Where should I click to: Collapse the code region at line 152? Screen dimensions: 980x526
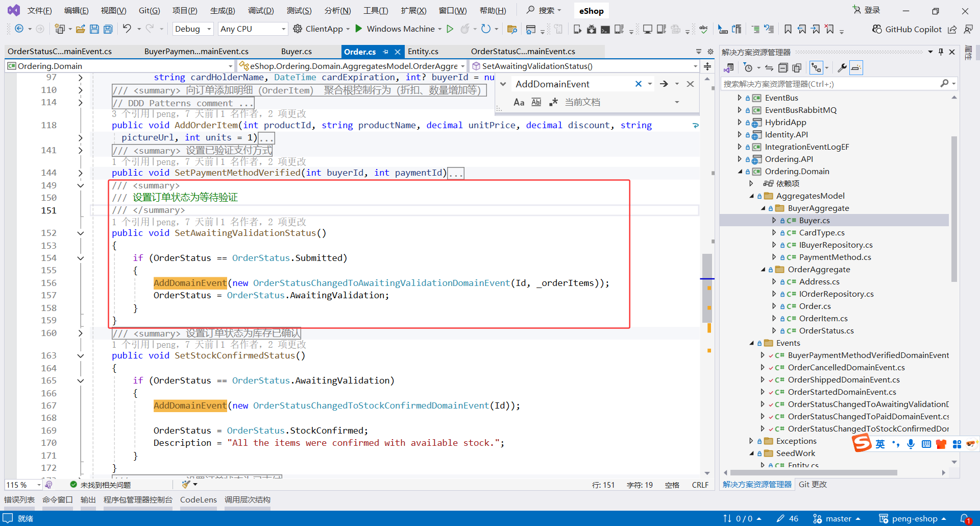pos(80,233)
